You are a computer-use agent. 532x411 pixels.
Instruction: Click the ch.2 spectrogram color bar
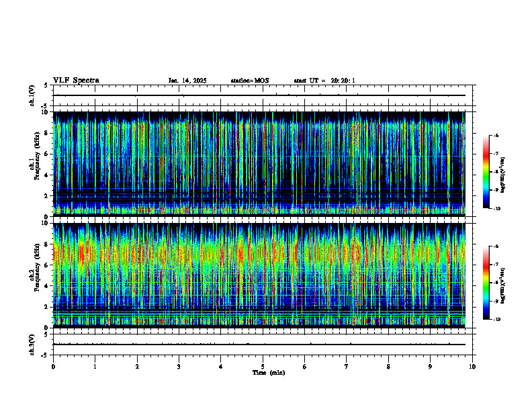point(486,283)
